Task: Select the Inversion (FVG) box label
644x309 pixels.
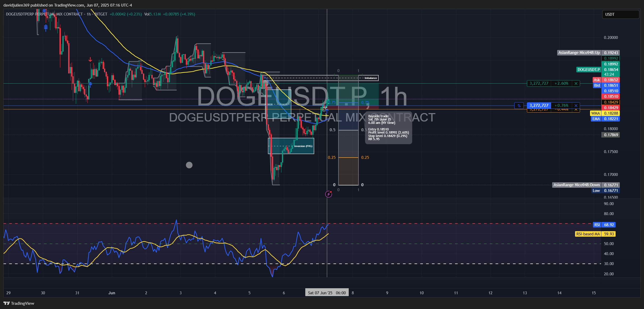Action: coord(303,146)
